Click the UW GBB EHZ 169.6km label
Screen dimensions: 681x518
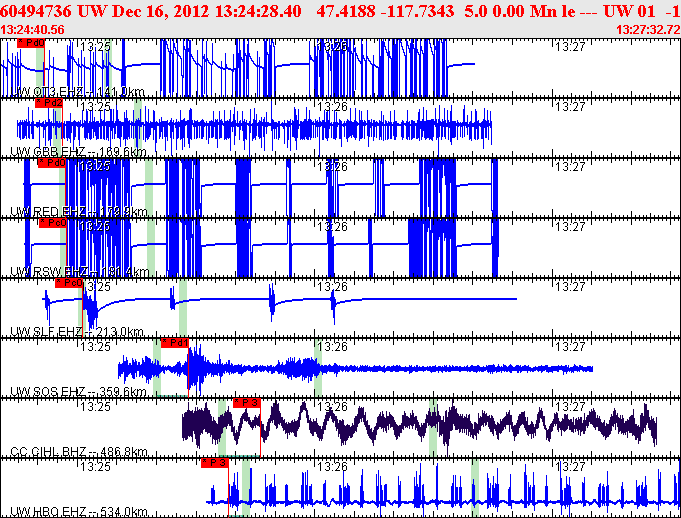(x=78, y=152)
